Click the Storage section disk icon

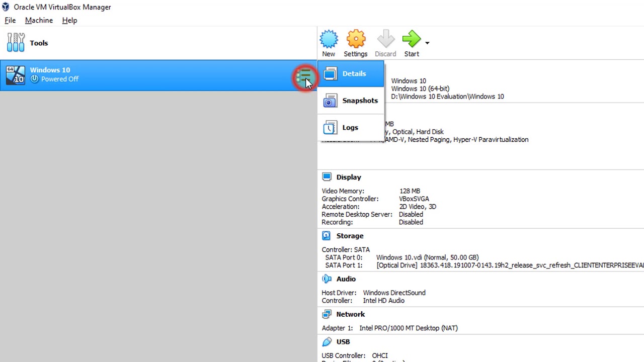point(327,236)
